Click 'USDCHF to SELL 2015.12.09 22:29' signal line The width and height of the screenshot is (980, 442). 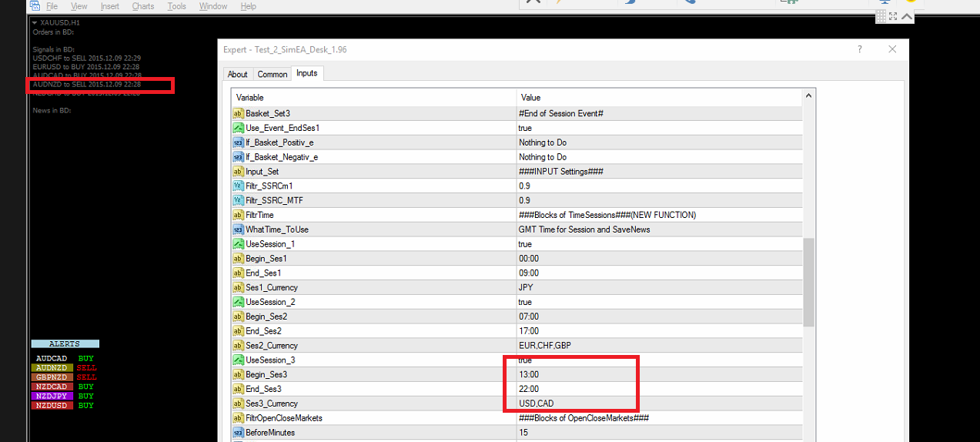pos(86,58)
